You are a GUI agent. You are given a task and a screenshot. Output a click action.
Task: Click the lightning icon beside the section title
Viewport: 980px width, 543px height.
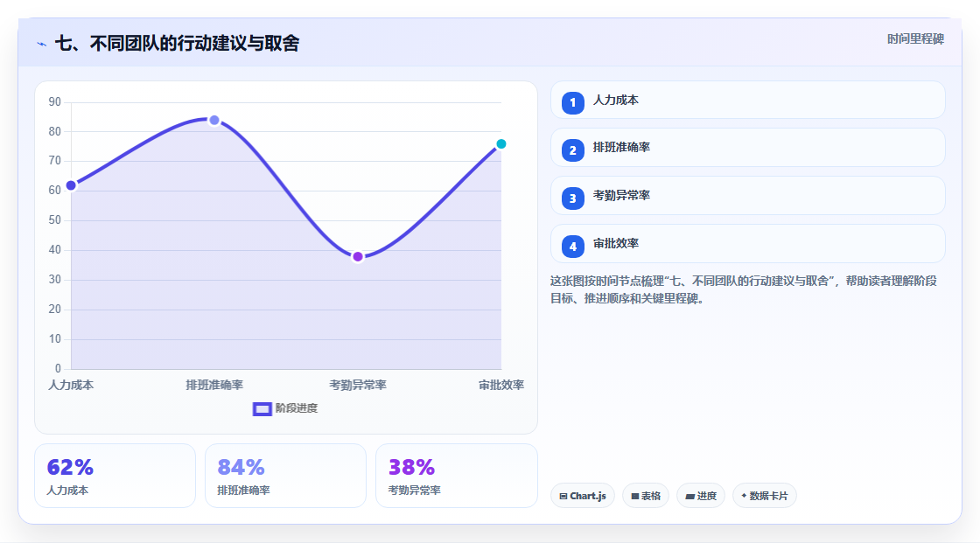point(42,44)
